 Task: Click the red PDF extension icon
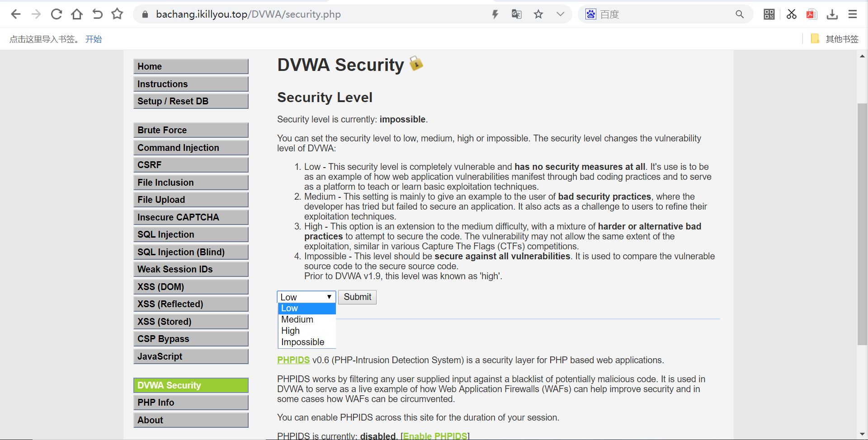pyautogui.click(x=811, y=14)
